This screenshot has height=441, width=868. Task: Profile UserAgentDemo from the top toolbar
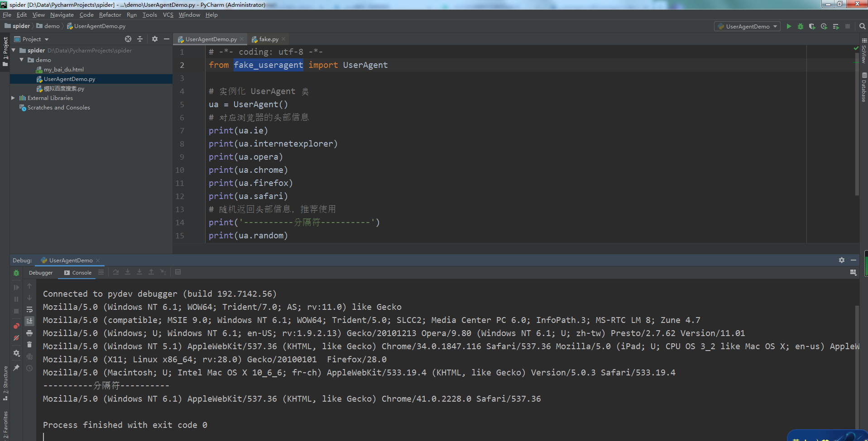[x=824, y=26]
